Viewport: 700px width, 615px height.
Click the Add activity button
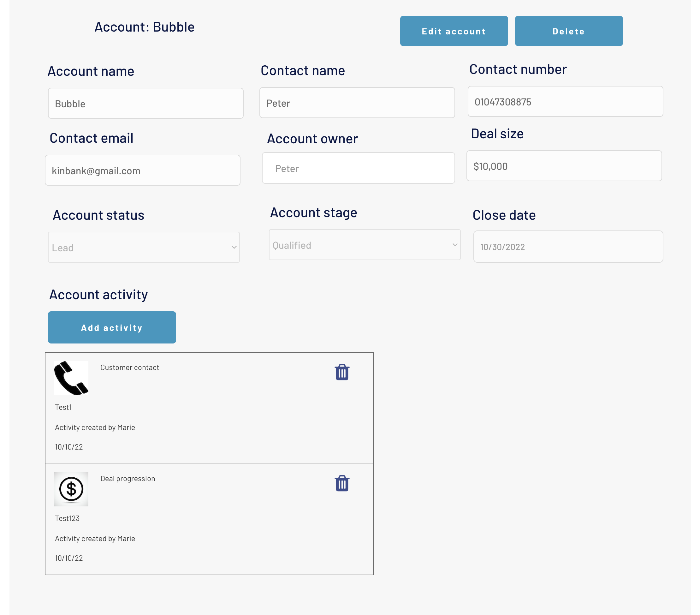click(112, 327)
